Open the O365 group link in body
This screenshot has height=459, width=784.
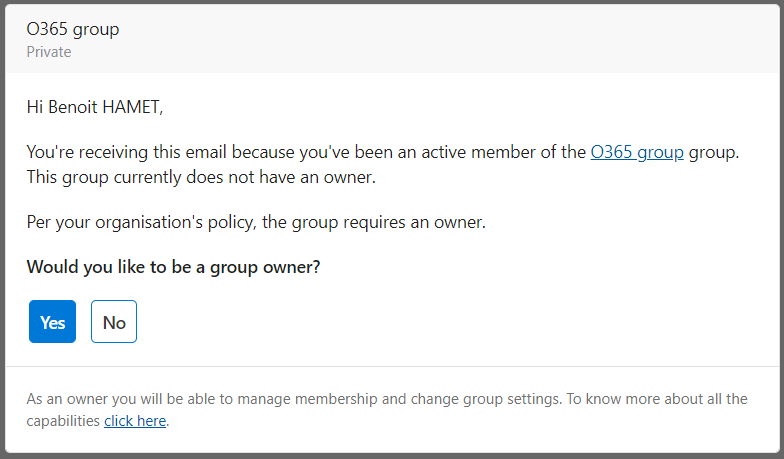[x=637, y=153]
